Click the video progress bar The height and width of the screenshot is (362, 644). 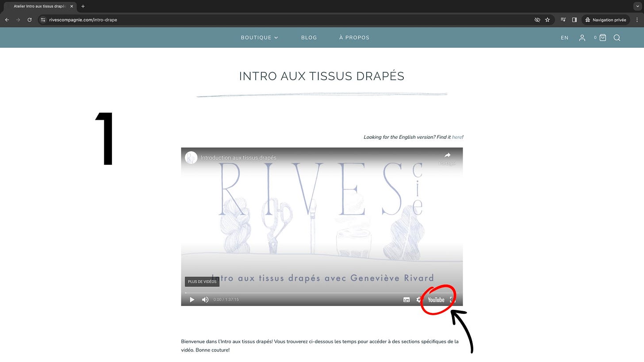pyautogui.click(x=322, y=293)
